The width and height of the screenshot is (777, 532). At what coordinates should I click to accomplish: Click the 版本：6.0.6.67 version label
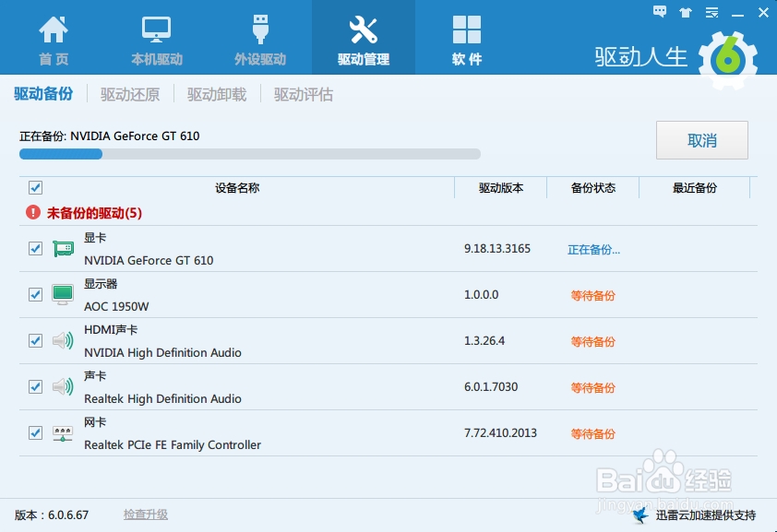[x=52, y=515]
